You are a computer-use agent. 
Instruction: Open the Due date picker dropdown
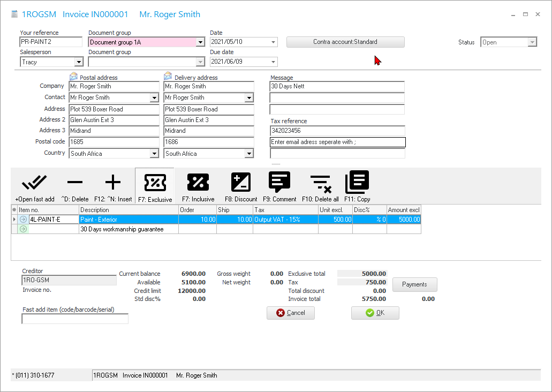pyautogui.click(x=273, y=62)
